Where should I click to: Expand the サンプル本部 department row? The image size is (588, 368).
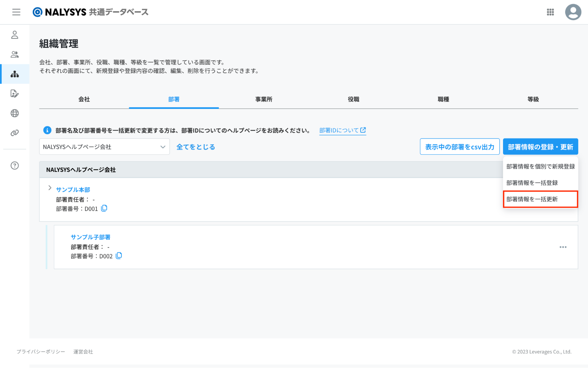pos(50,188)
